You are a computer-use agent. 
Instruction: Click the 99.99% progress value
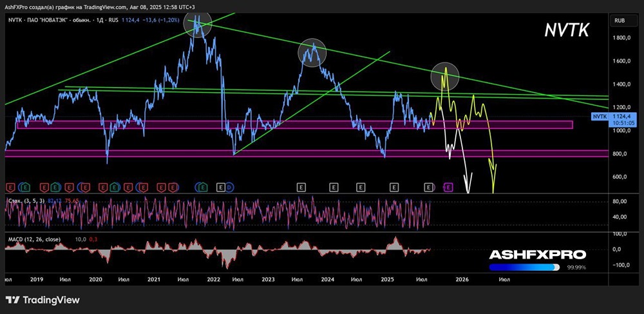click(578, 268)
